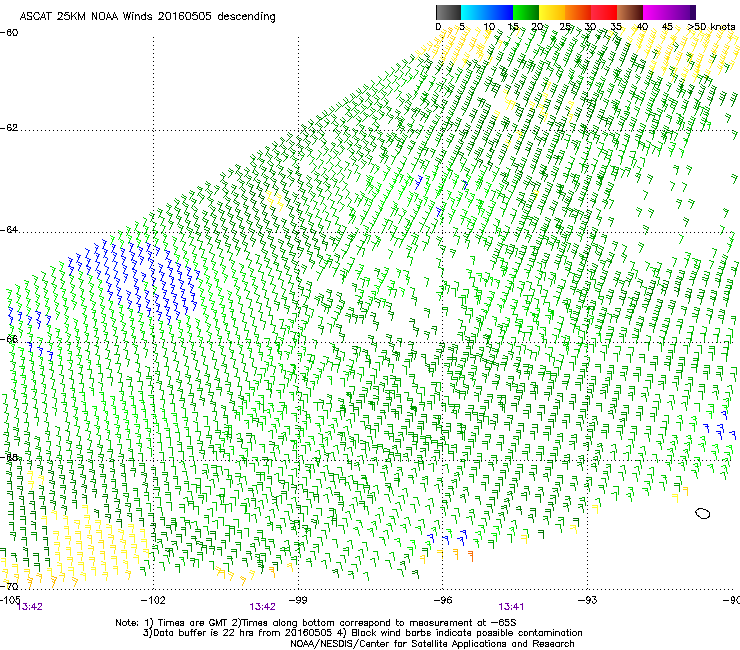Click the '-102' longitude axis label
This screenshot has height=650, width=740.
click(x=153, y=600)
